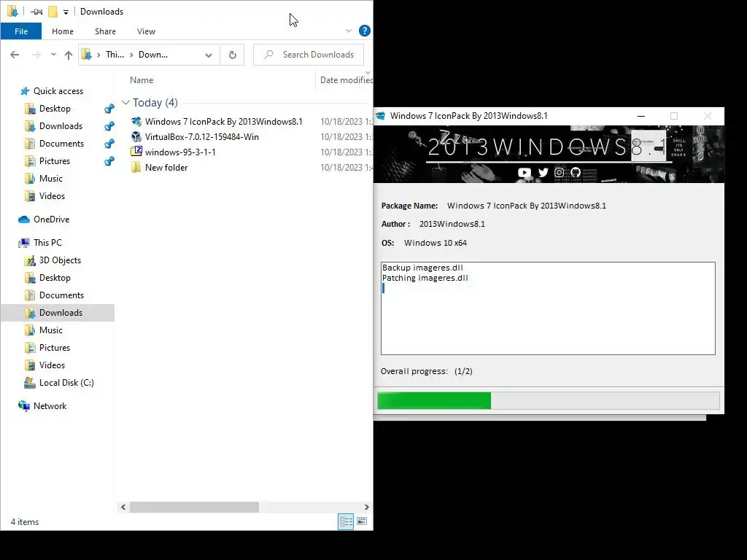
Task: Select Quick access in the sidebar
Action: (58, 91)
